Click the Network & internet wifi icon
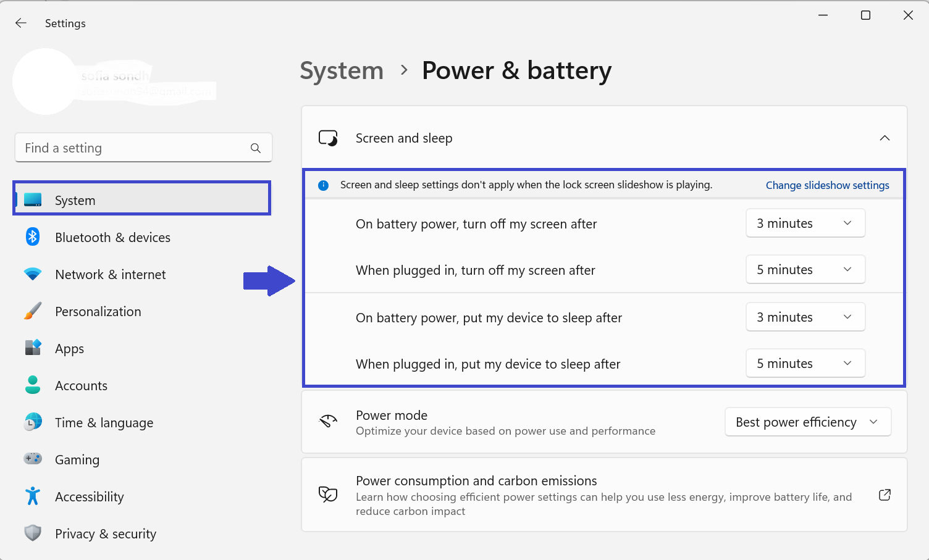Image resolution: width=929 pixels, height=560 pixels. point(33,274)
